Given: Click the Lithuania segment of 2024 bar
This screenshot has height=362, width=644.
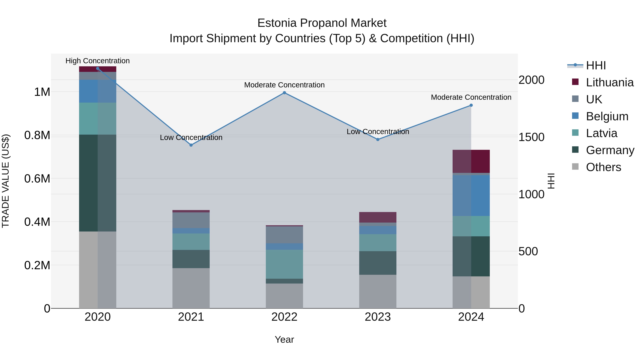Looking at the screenshot, I should (x=471, y=161).
